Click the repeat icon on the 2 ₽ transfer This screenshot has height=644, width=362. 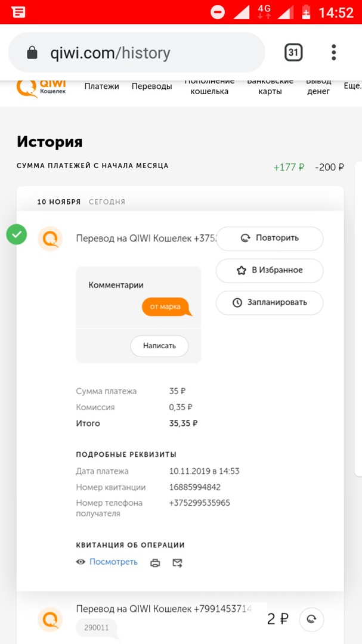(x=311, y=620)
